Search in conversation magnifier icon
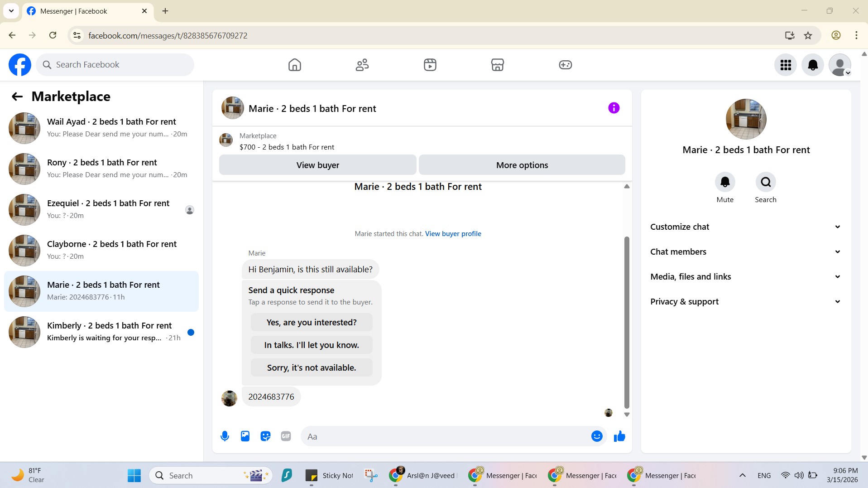Screen dimensions: 868x488 (766, 182)
